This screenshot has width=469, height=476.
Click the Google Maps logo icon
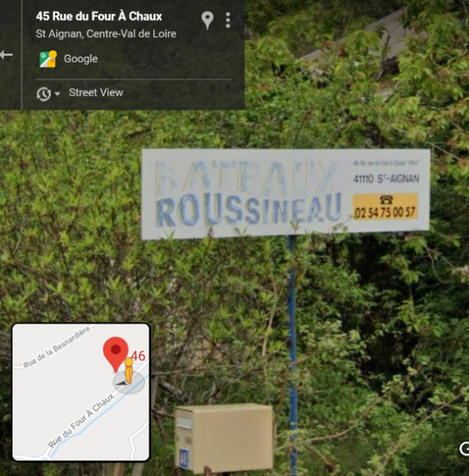(48, 59)
